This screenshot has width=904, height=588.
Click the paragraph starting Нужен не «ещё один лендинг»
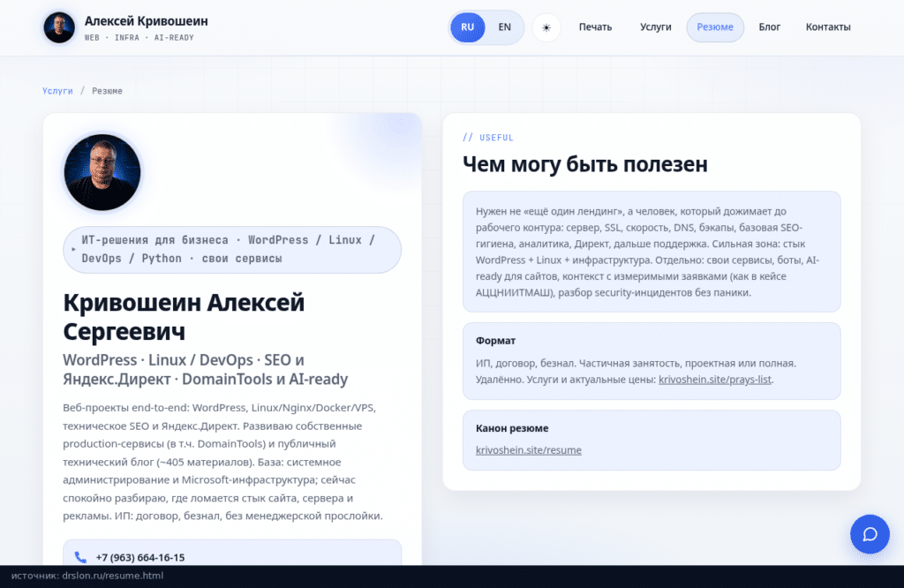[647, 252]
